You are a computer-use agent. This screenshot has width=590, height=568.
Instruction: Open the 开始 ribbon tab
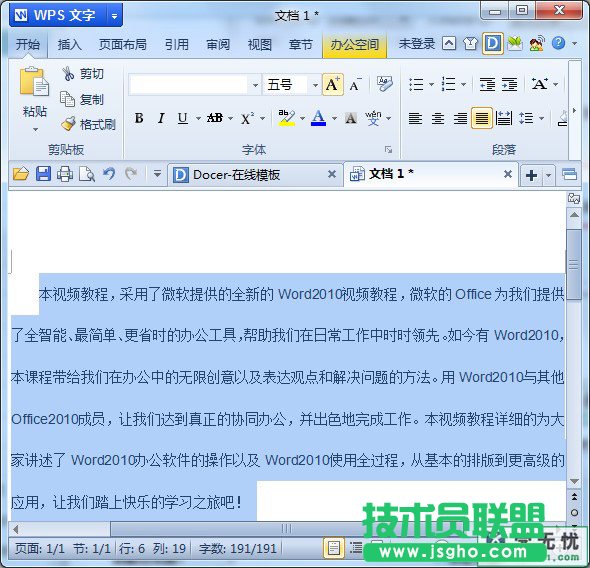tap(28, 44)
